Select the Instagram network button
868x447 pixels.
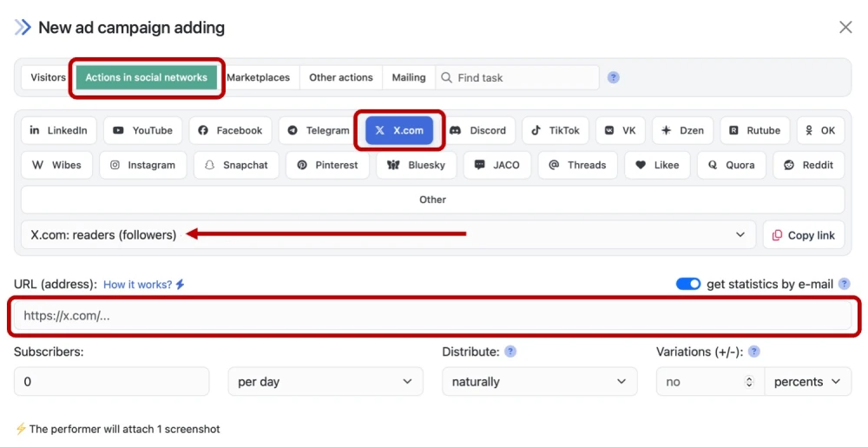point(143,165)
